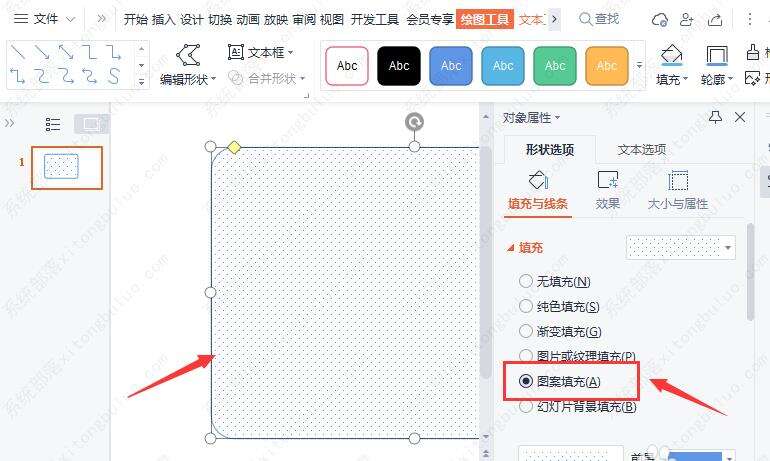Click the 查找 search icon
This screenshot has width=770, height=461.
point(585,19)
